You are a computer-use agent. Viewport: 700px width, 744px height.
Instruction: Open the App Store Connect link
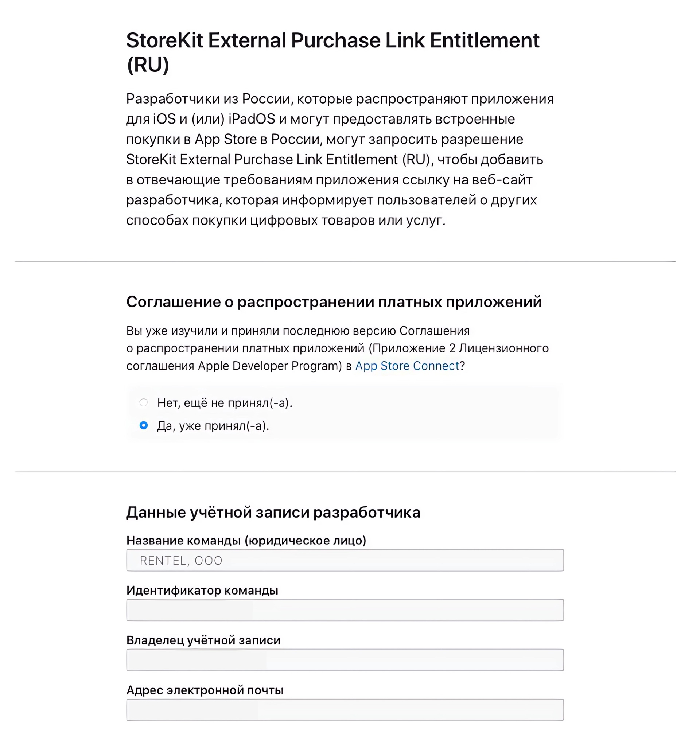[407, 366]
